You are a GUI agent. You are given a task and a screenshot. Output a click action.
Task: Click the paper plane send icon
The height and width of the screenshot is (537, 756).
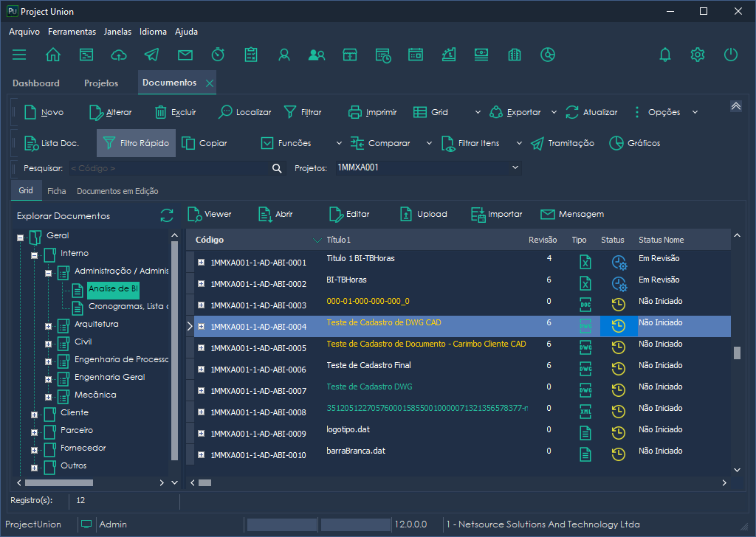click(x=151, y=55)
